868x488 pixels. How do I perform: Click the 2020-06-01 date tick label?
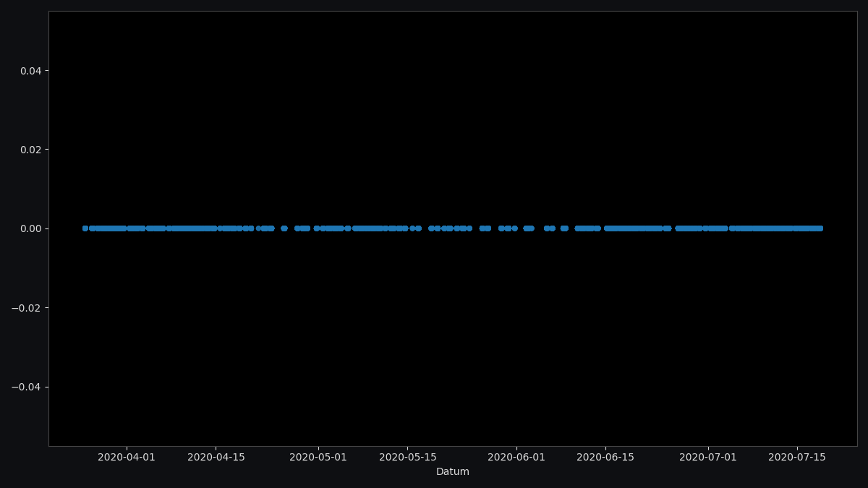click(516, 457)
